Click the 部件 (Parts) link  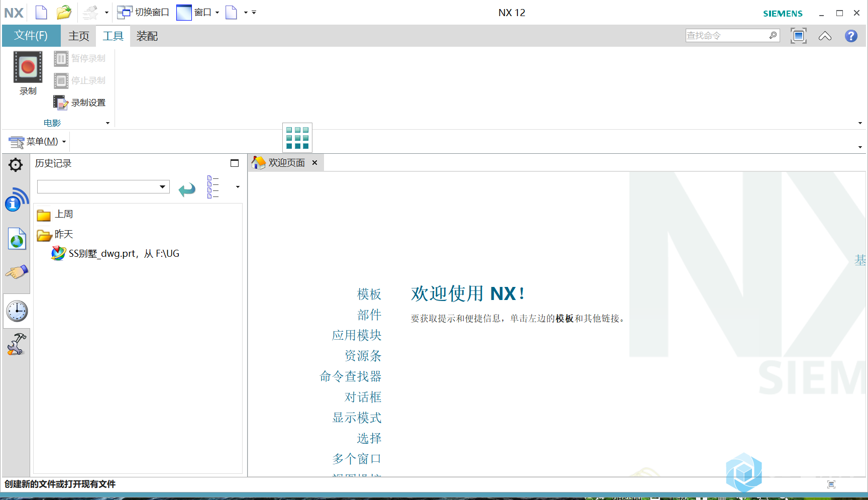pos(369,315)
